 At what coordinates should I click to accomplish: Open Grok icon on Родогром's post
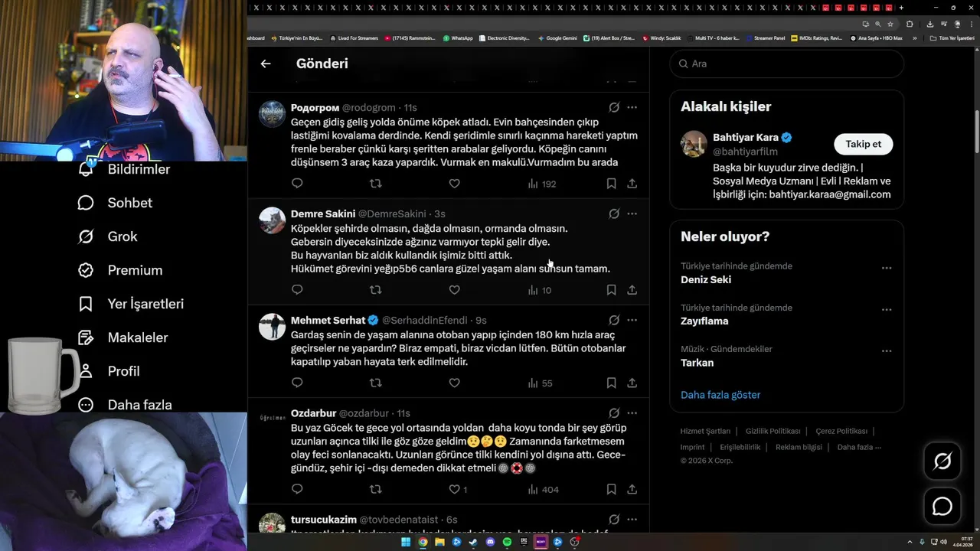(614, 107)
